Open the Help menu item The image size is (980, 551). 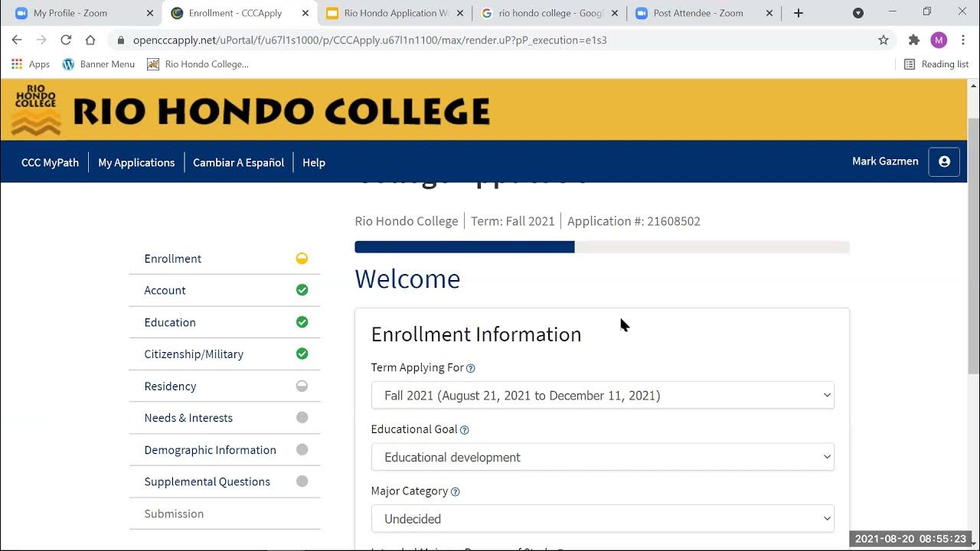314,162
